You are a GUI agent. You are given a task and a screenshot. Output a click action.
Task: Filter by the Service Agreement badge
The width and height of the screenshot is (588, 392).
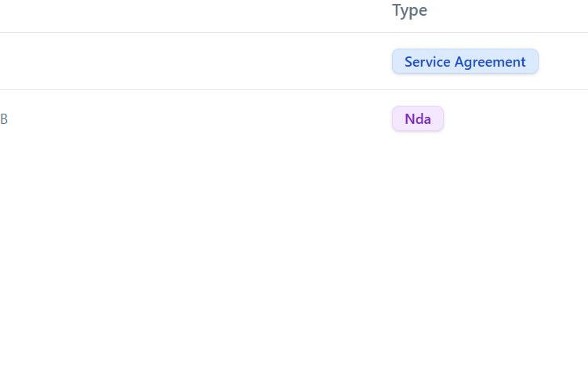[465, 61]
